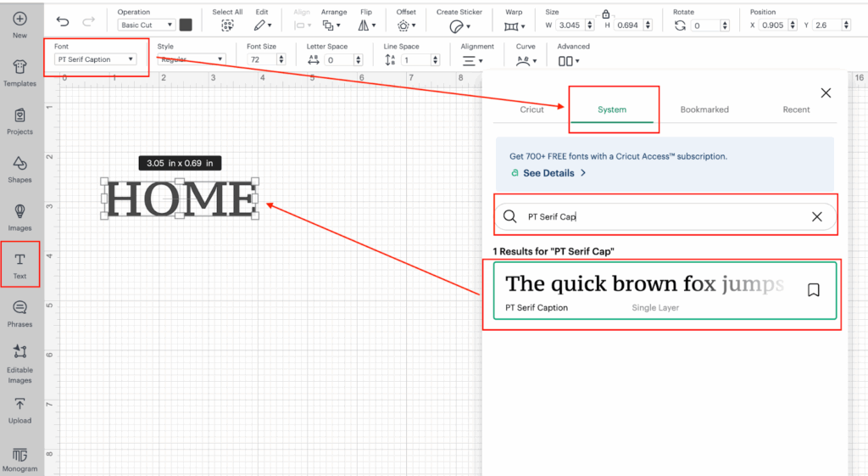Switch to the Bookmarked fonts tab
The height and width of the screenshot is (476, 868).
[704, 109]
